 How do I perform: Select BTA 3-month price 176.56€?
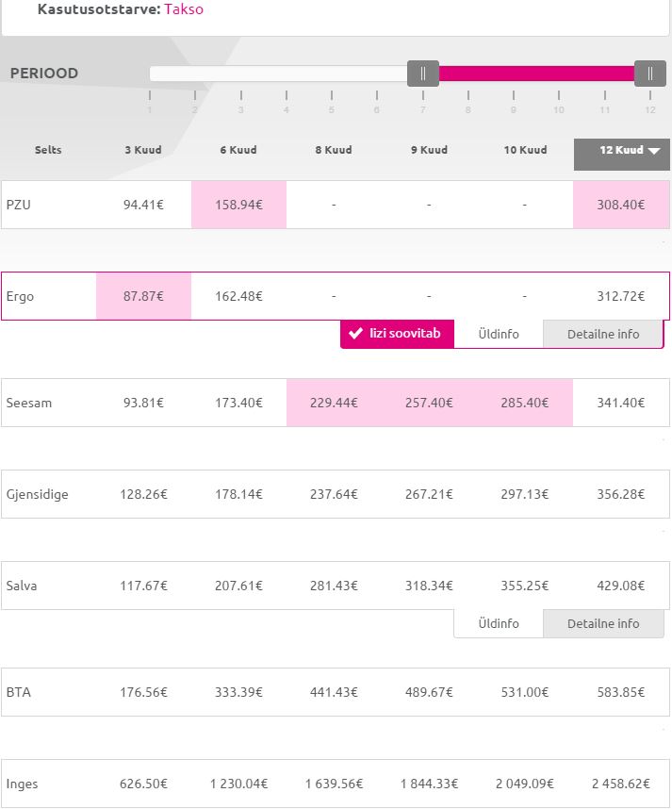[143, 692]
